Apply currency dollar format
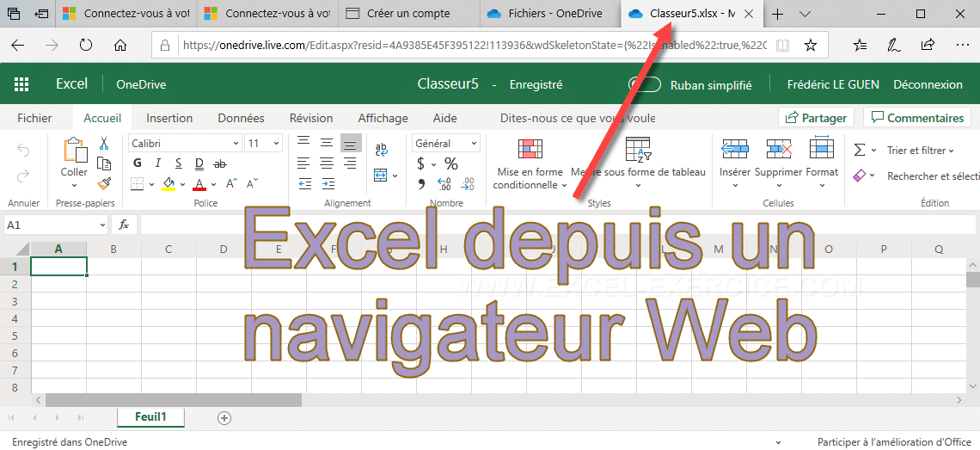 421,164
